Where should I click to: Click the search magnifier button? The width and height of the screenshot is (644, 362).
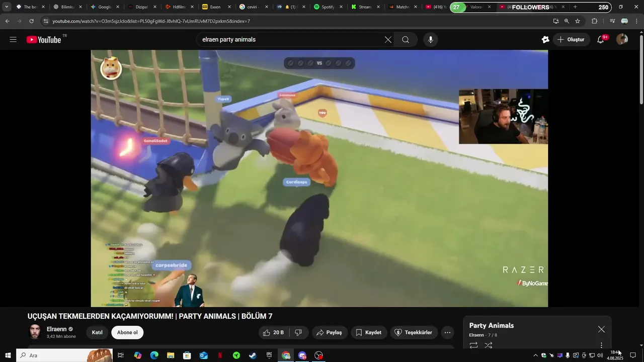(x=406, y=40)
